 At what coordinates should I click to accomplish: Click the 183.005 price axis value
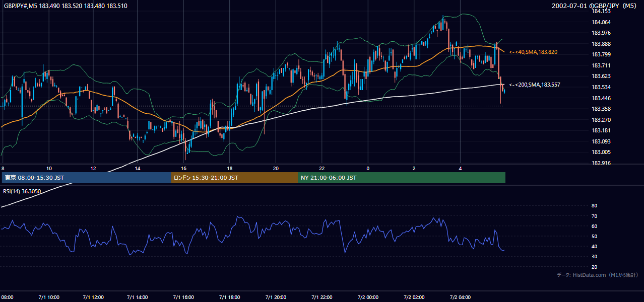click(601, 152)
